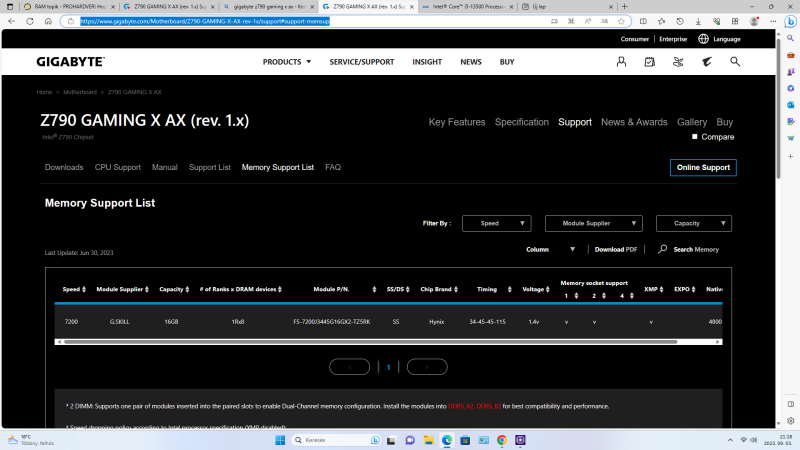The image size is (800, 450).
Task: Open PRODUCTS dropdown menu
Action: pyautogui.click(x=287, y=62)
